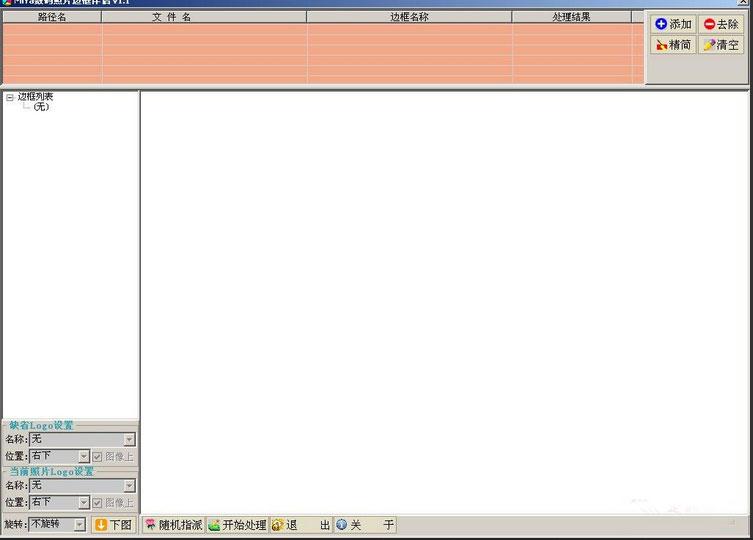Click the 随机指派 button
Viewport: 753px width, 540px height.
(x=173, y=525)
